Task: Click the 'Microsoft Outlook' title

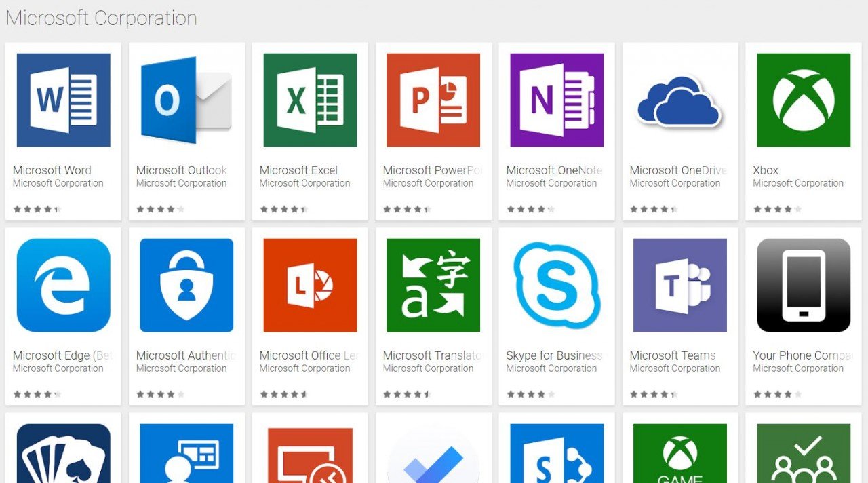Action: [x=182, y=170]
